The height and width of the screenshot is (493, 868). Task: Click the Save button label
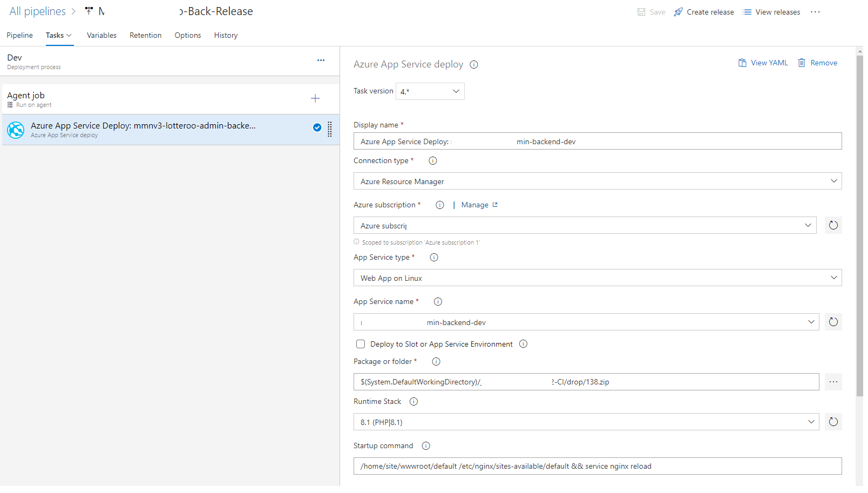point(657,12)
